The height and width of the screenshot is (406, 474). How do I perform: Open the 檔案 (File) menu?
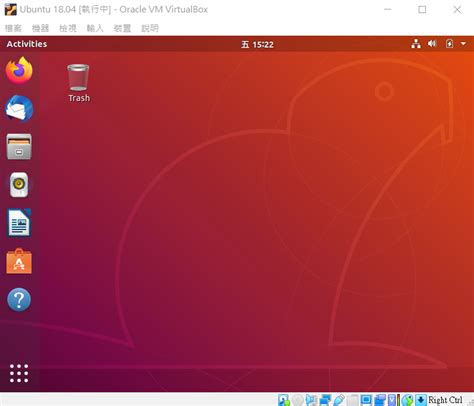pyautogui.click(x=13, y=28)
